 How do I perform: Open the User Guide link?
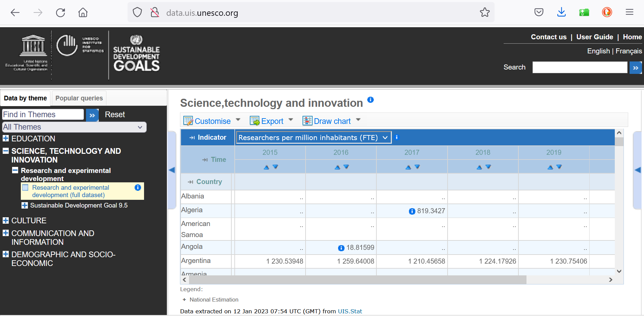(x=594, y=37)
